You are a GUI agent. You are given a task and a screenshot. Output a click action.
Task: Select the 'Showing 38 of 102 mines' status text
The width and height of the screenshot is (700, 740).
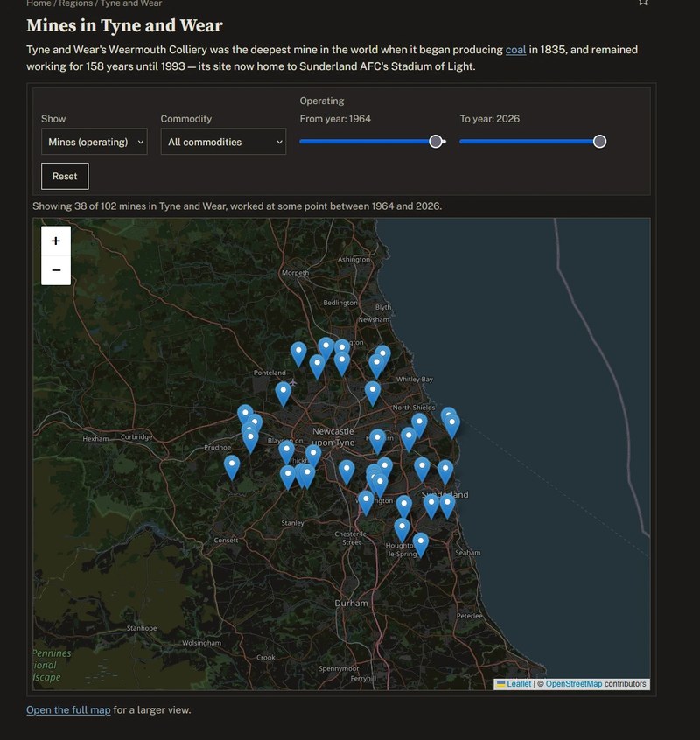coord(237,206)
